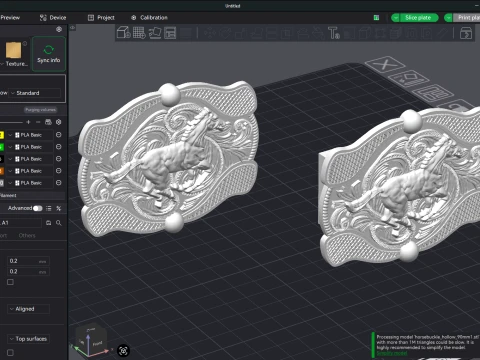Select the Others settings tab
This screenshot has width=480, height=360.
pyautogui.click(x=27, y=235)
